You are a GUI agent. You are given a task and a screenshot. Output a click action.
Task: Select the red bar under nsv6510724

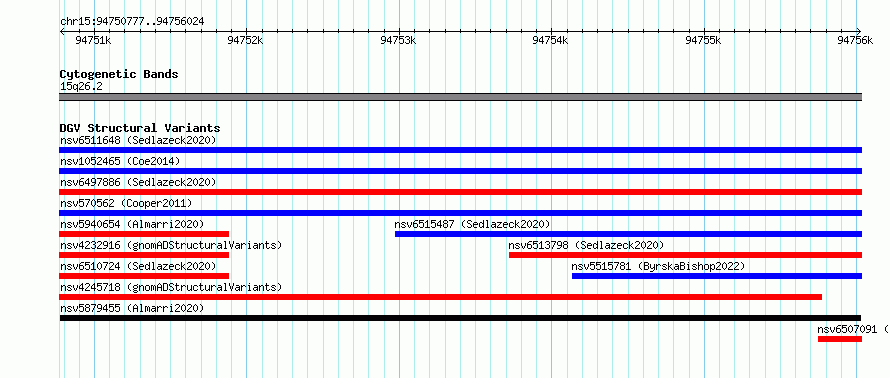point(144,276)
